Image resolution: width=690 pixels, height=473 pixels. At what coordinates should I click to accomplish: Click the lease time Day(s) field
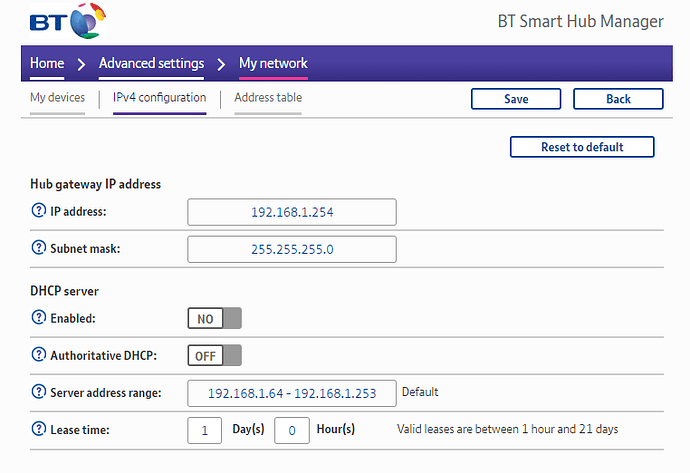click(205, 430)
